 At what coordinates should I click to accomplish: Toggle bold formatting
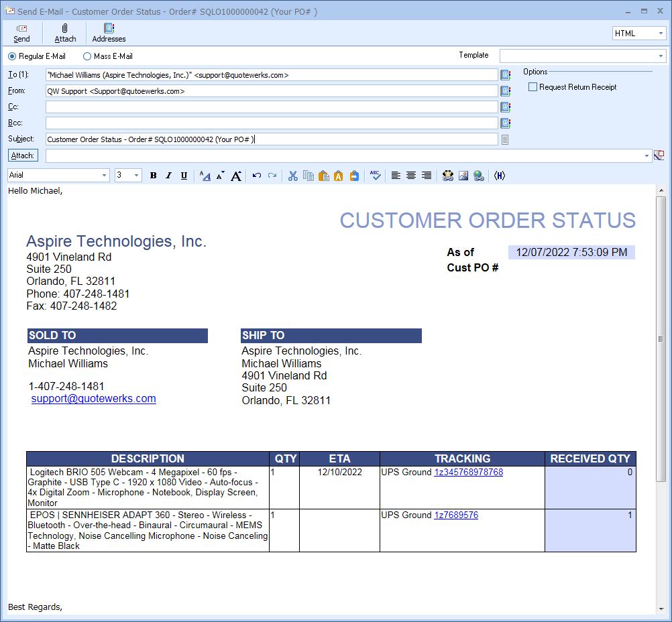(153, 176)
